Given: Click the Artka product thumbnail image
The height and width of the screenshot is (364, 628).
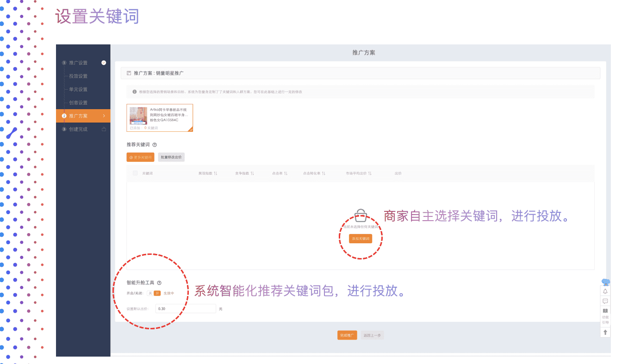Looking at the screenshot, I should [x=138, y=116].
